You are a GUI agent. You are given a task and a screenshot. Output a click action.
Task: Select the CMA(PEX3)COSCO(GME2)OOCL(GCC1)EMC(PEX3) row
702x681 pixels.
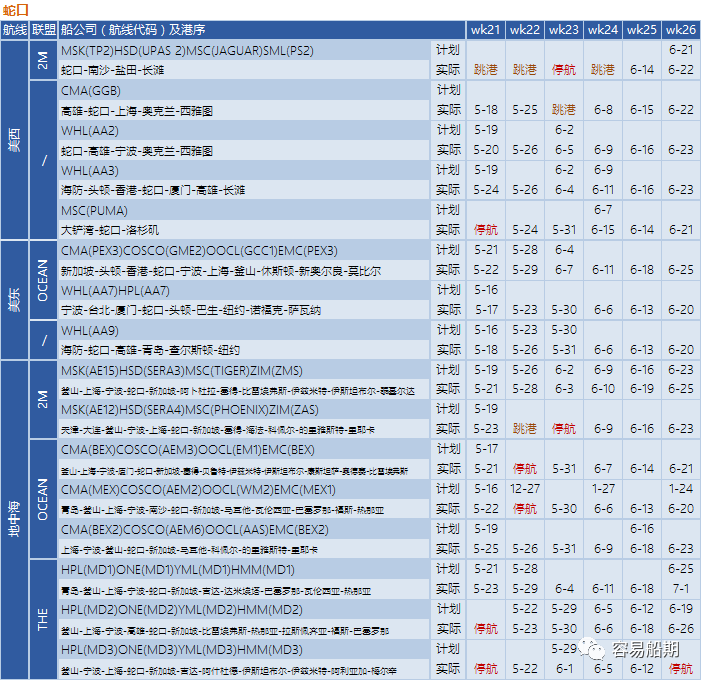(x=244, y=251)
